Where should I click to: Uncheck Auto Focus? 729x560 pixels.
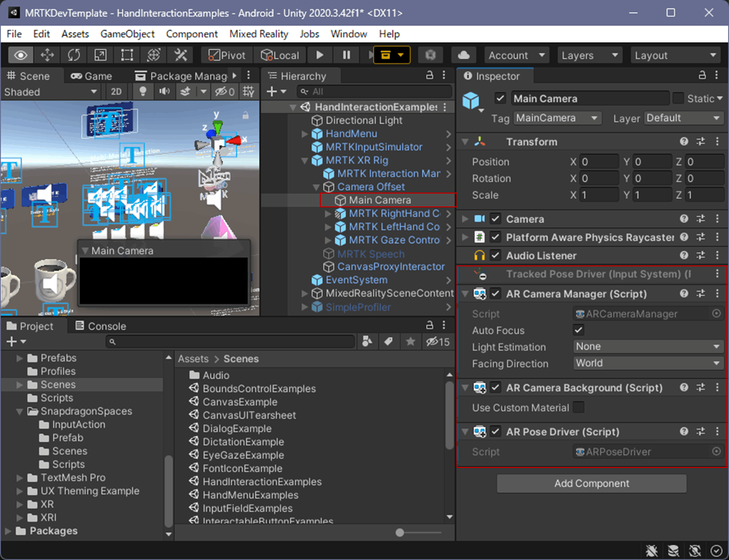point(578,330)
